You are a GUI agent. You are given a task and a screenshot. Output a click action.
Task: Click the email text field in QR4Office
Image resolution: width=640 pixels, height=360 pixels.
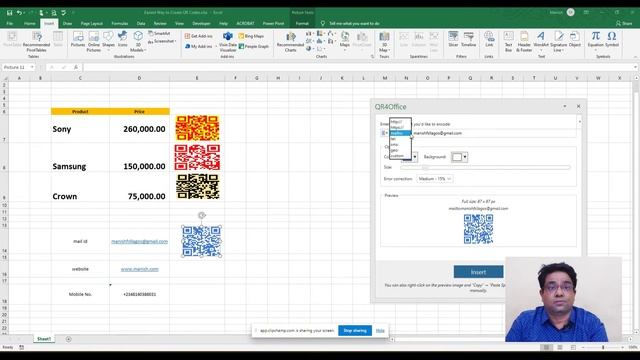point(494,133)
